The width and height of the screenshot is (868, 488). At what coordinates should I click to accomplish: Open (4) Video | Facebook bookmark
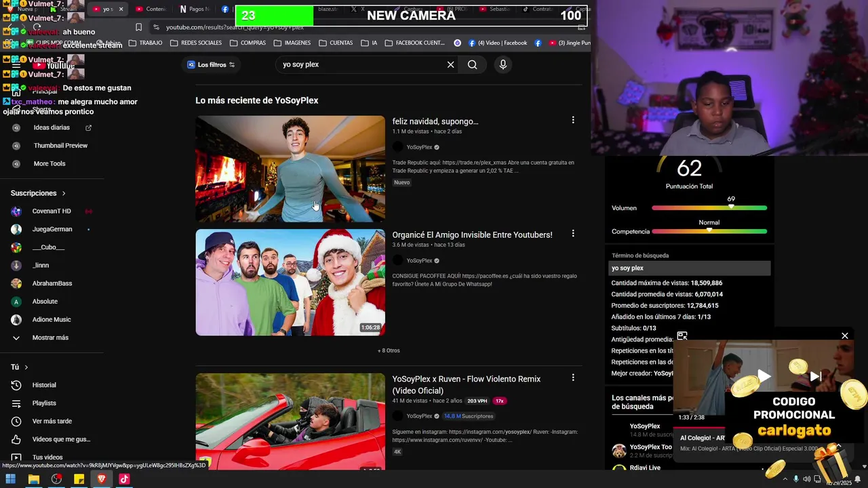coord(497,43)
